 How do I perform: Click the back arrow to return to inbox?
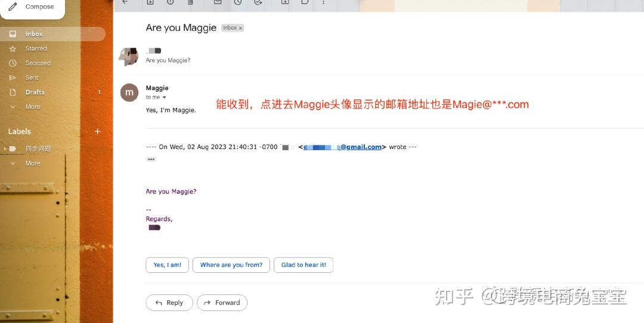coord(125,2)
